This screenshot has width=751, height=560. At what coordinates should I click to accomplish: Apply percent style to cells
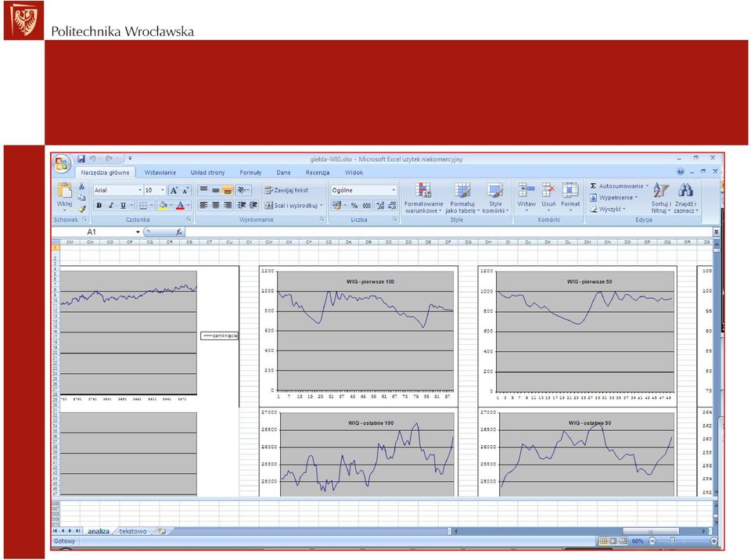point(354,206)
